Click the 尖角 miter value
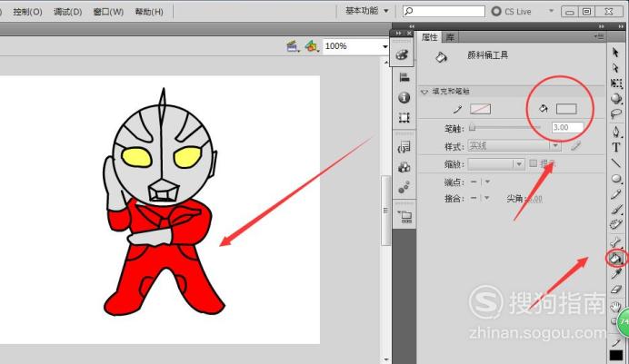The width and height of the screenshot is (629, 364). pyautogui.click(x=534, y=199)
